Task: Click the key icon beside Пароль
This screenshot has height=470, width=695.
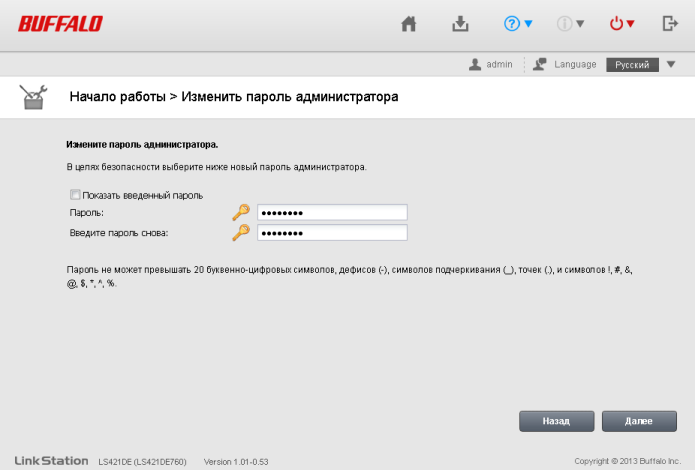Action: (241, 212)
